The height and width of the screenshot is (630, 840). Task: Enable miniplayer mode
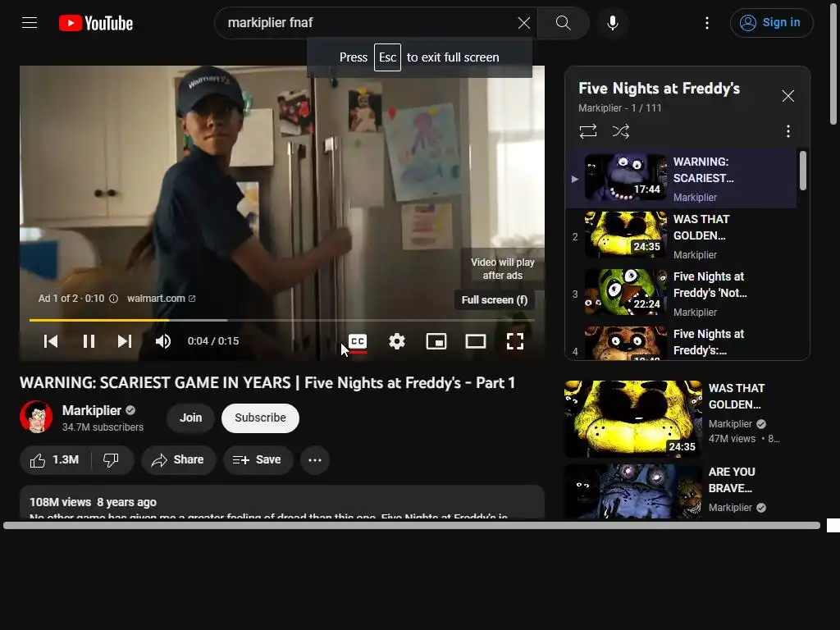pos(436,341)
